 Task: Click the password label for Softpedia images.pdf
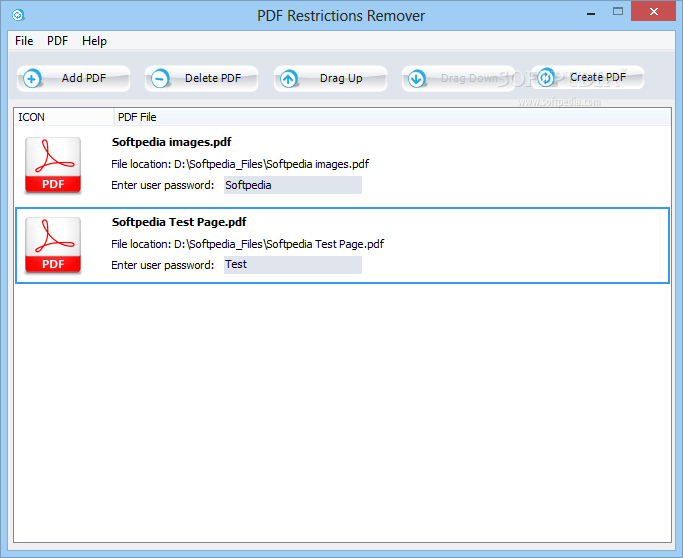162,186
